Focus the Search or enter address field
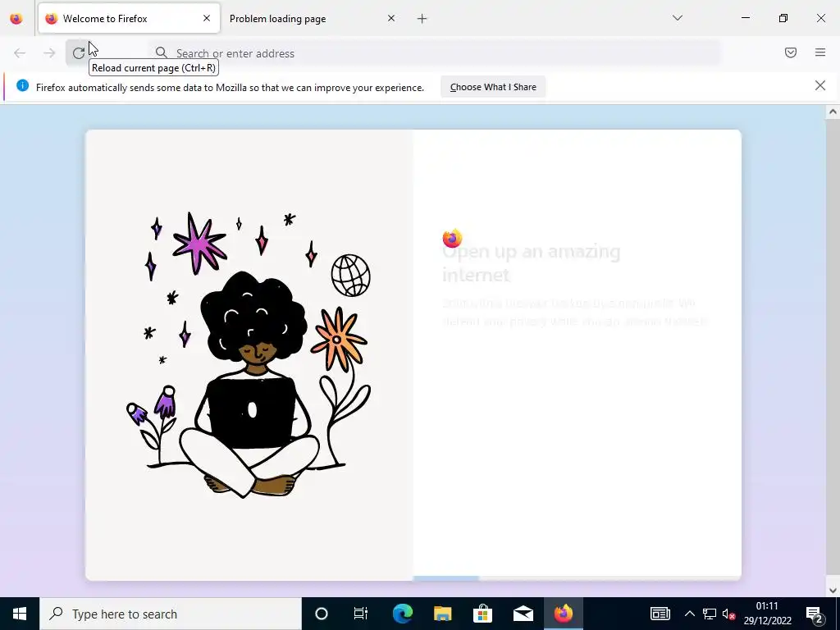This screenshot has height=630, width=840. (434, 53)
